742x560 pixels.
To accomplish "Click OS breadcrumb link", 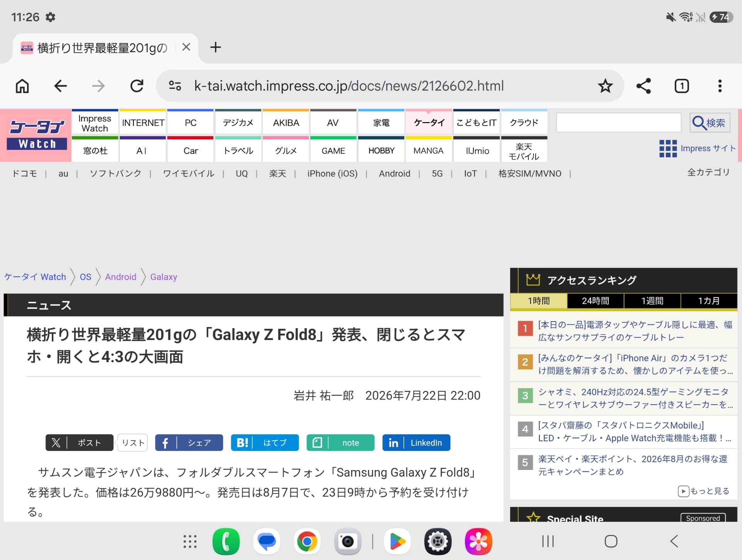I will [x=85, y=277].
